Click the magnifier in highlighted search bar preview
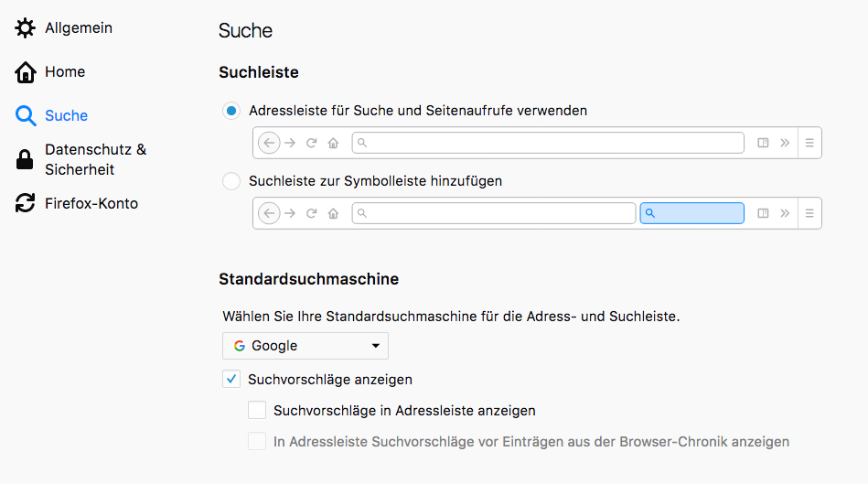The width and height of the screenshot is (868, 484). 650,213
